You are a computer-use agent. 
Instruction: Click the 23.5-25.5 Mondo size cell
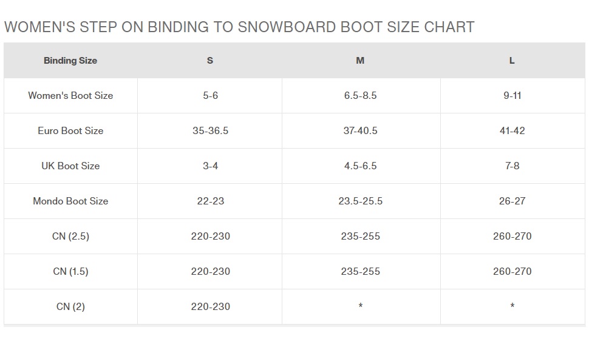coord(360,201)
